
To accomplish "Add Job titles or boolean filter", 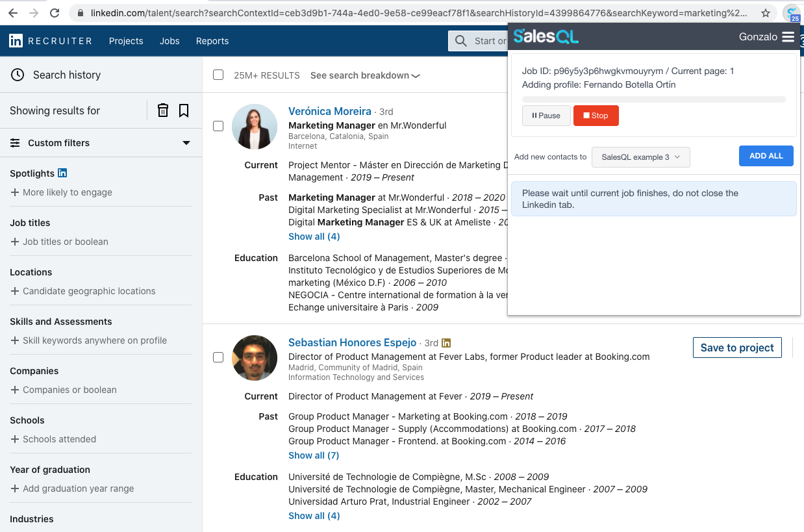I will click(x=59, y=242).
